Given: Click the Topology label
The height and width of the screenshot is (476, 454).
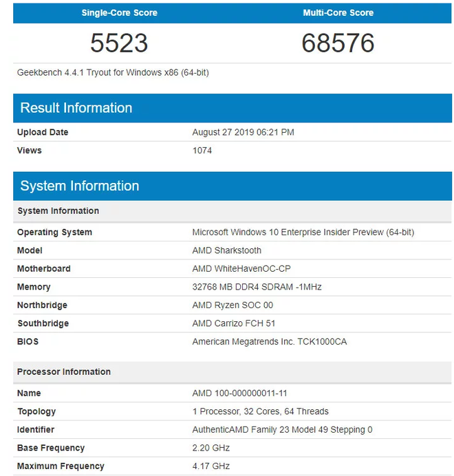Looking at the screenshot, I should [x=36, y=411].
